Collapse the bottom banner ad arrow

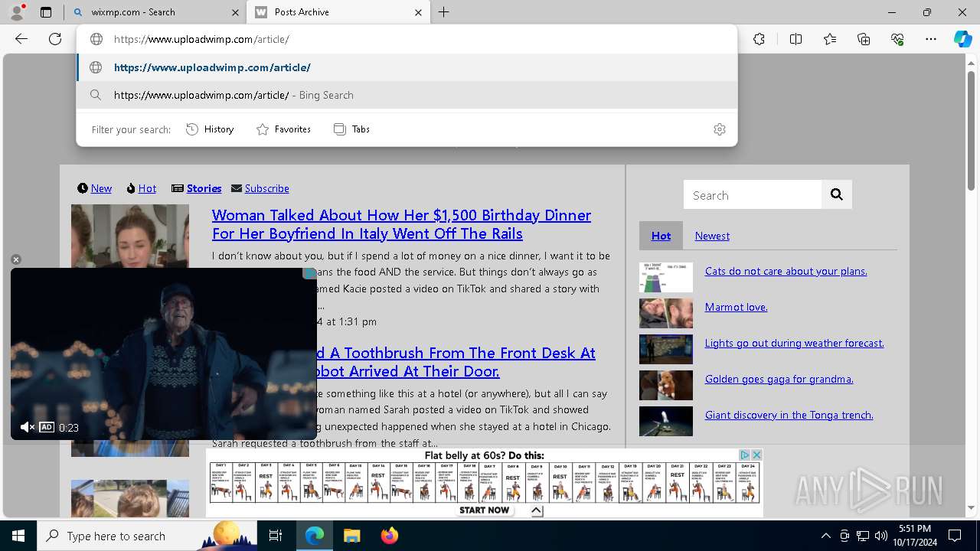536,510
